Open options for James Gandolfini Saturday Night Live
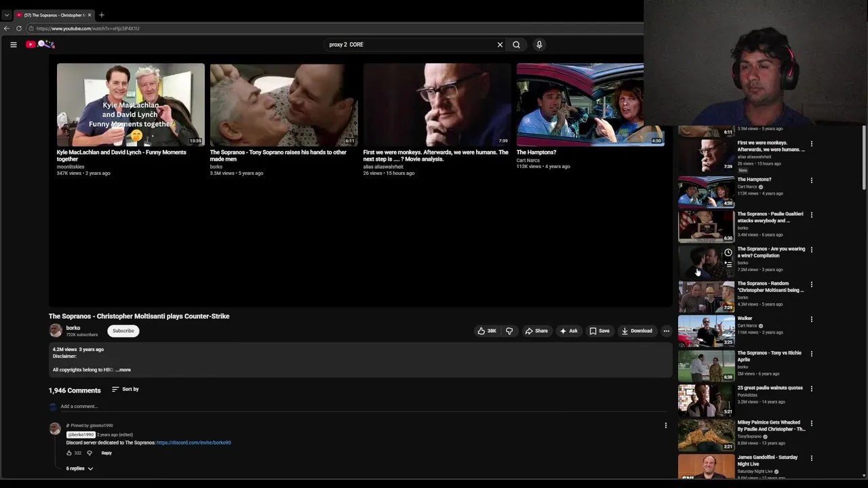Screen dimensions: 868x488 [x=812, y=458]
